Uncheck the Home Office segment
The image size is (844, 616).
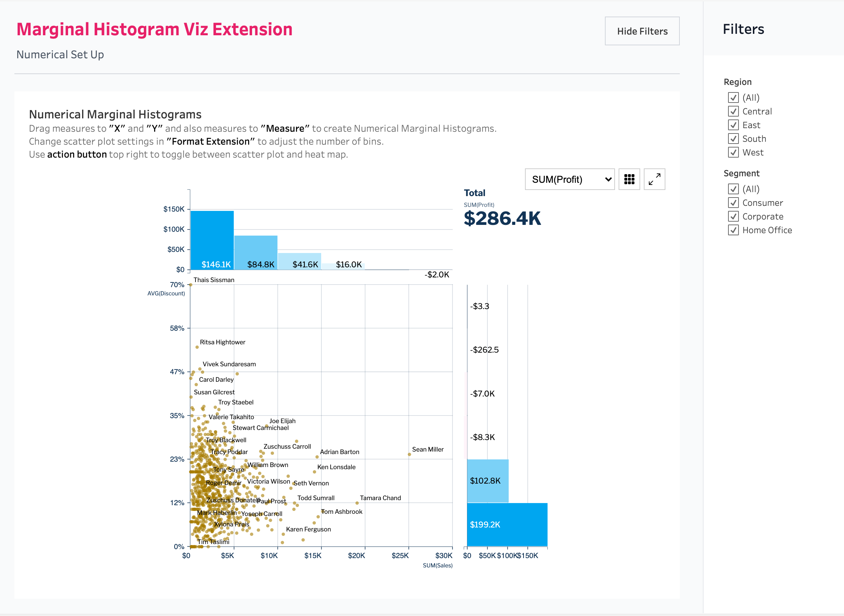tap(733, 230)
